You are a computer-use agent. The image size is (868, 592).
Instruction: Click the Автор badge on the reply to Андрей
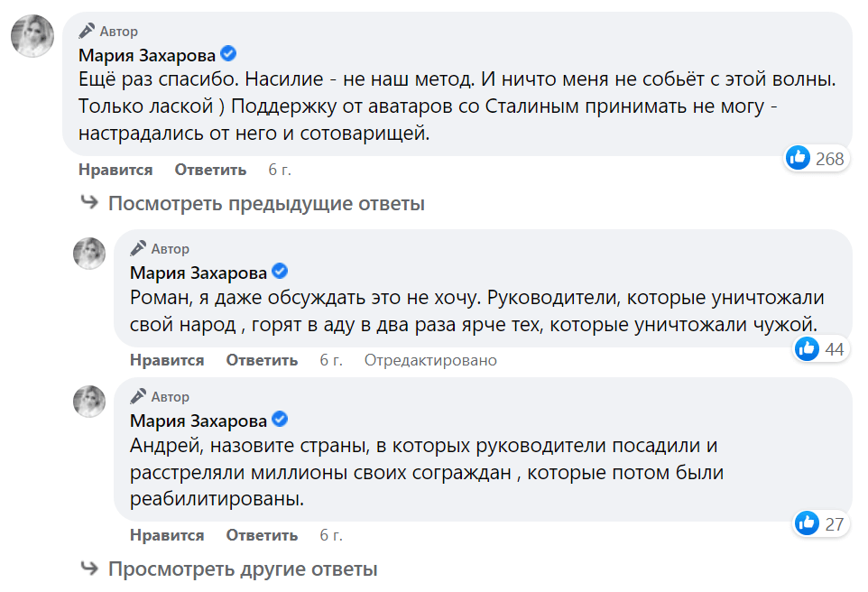coord(161,396)
